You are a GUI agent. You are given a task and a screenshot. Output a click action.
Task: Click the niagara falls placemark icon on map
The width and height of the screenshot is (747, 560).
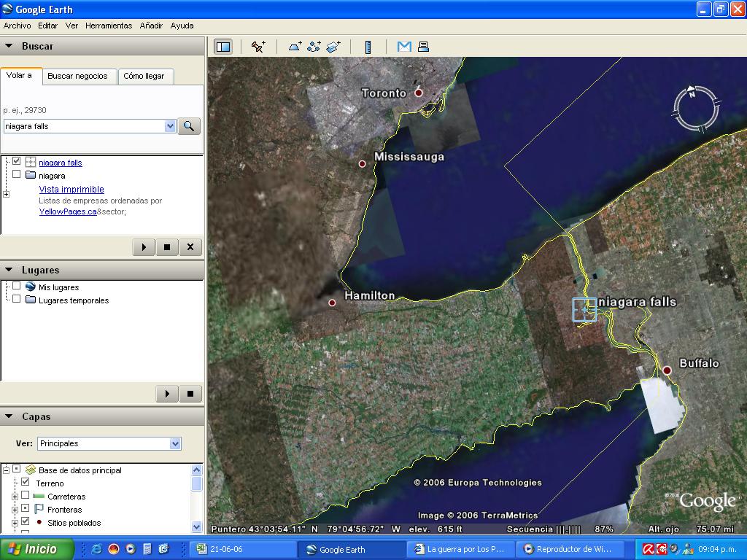(584, 309)
